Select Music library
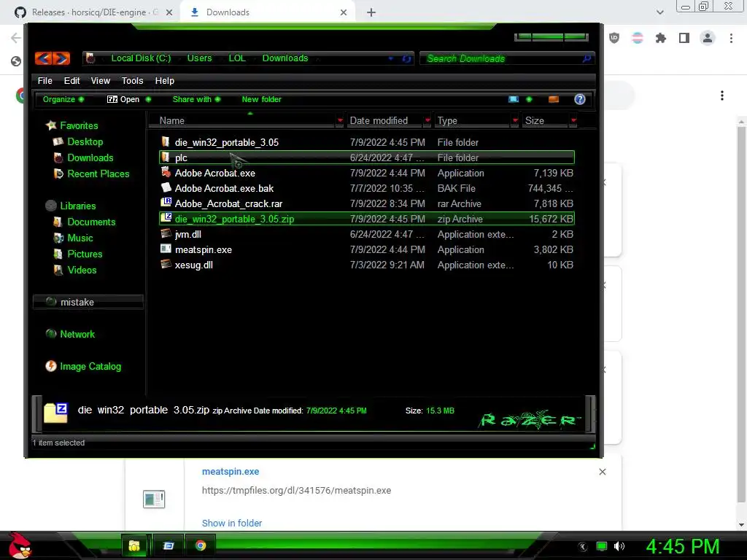 point(80,238)
